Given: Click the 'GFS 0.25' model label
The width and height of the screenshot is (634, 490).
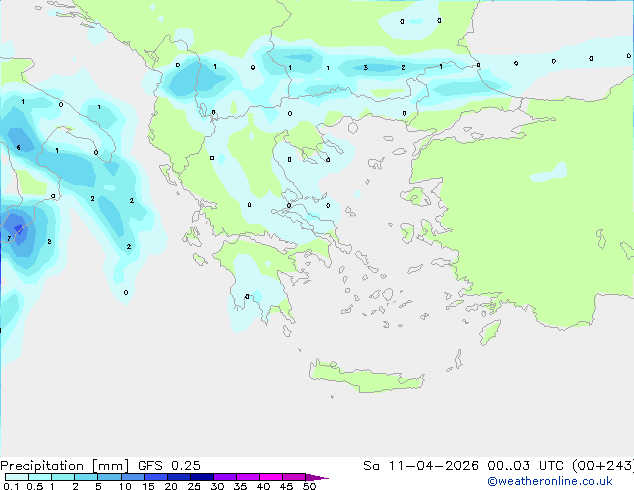Looking at the screenshot, I should (x=169, y=466).
